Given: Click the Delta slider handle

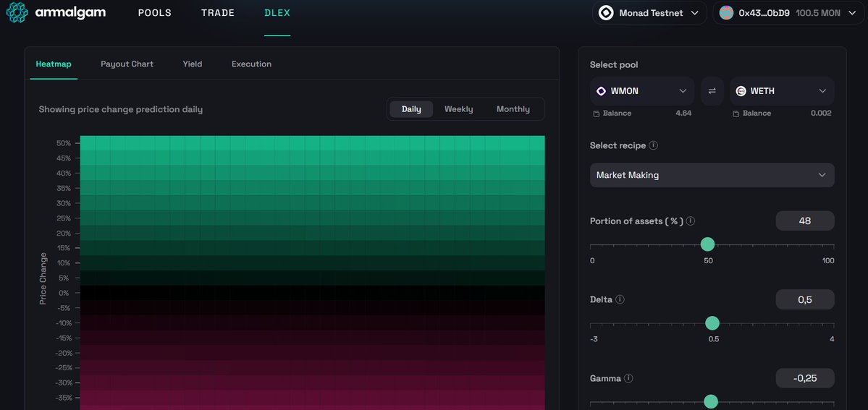Looking at the screenshot, I should click(712, 323).
